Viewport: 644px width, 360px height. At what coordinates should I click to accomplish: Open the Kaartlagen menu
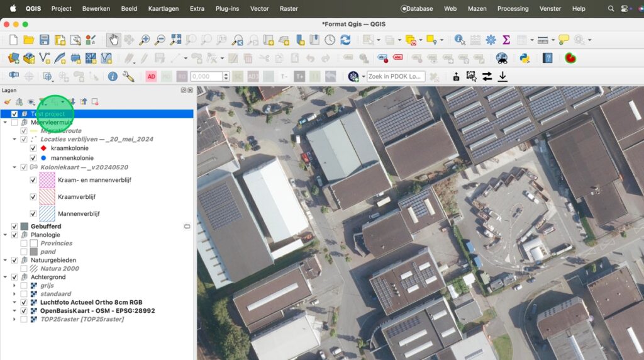[x=163, y=9]
